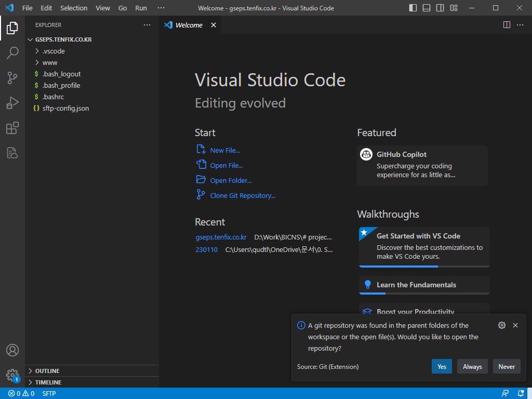The width and height of the screenshot is (532, 399).
Task: Open recent gseps.tenfix.co.kr workspace
Action: [221, 237]
